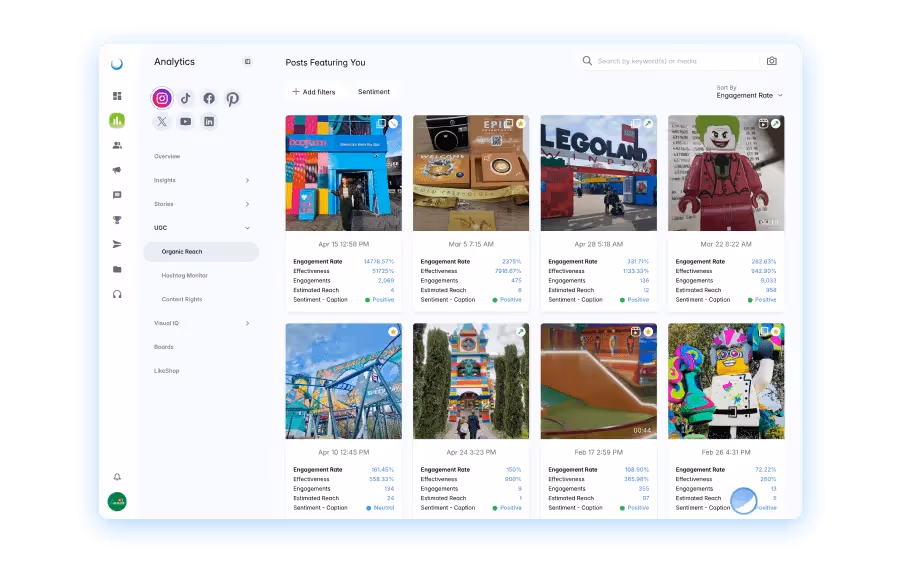Click the Sentiment filter button

[374, 92]
